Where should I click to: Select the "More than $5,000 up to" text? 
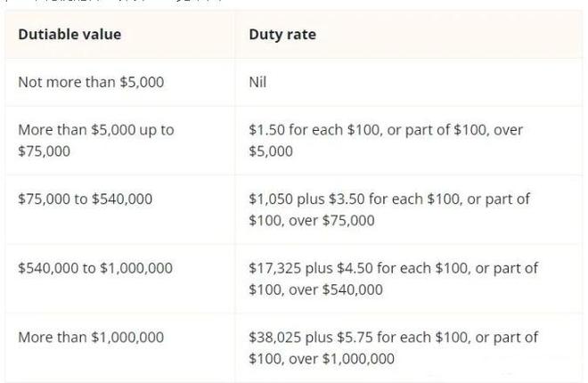pyautogui.click(x=96, y=129)
